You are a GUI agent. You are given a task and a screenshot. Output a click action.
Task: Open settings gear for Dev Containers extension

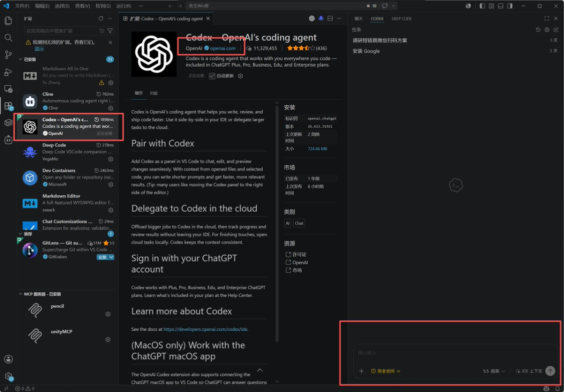point(111,184)
